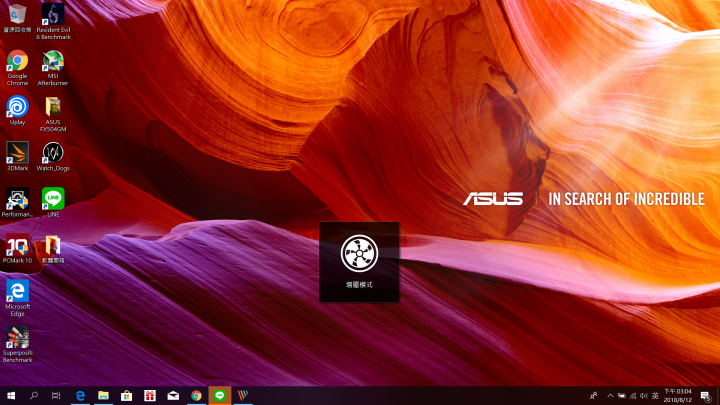Click the fan mode overlay icon
Screen dimensions: 720x405
point(359,253)
